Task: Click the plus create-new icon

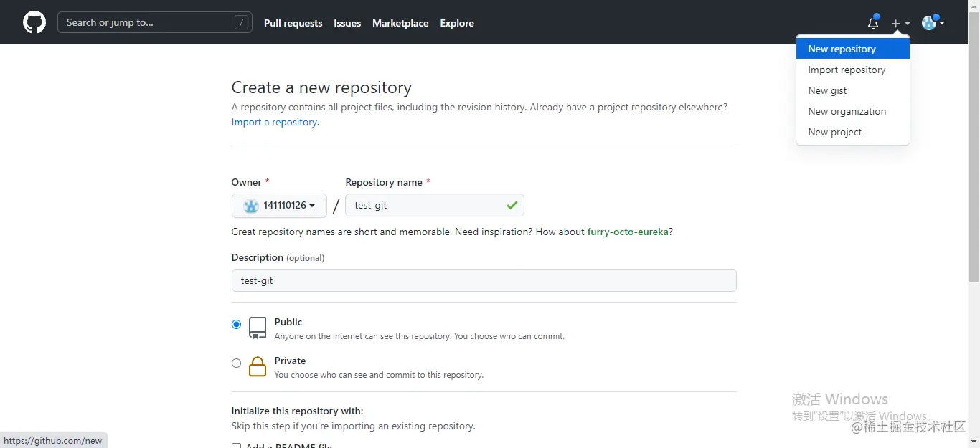Action: click(x=895, y=24)
